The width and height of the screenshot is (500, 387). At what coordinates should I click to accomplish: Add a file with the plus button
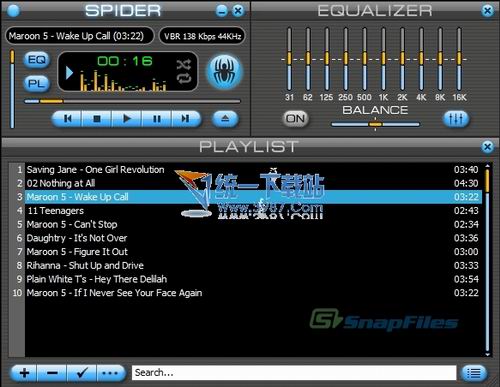(24, 373)
